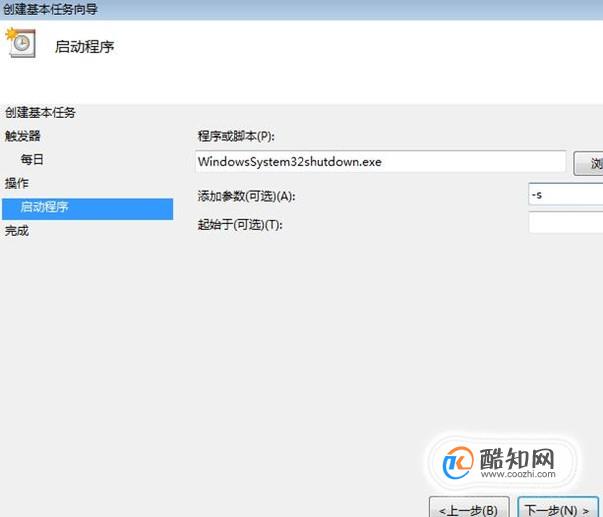Select the 操作 step
Viewport: 603px width, 517px height.
(17, 183)
